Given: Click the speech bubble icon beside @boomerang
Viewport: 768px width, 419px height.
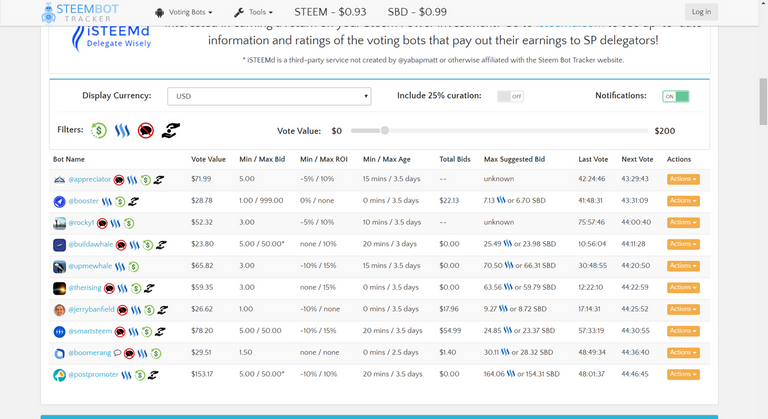Looking at the screenshot, I should click(x=117, y=353).
